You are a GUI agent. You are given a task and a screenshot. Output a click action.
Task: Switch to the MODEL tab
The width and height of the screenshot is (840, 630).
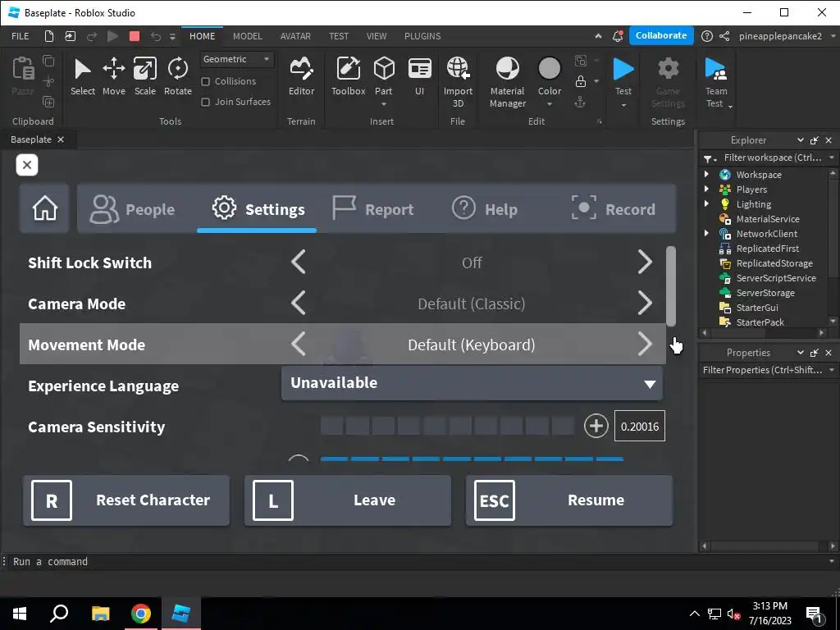248,36
